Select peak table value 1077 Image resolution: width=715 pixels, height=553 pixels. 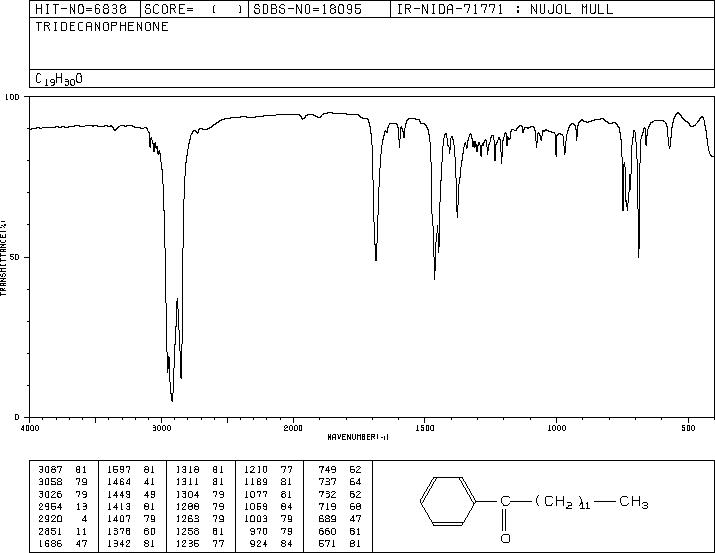tap(256, 494)
